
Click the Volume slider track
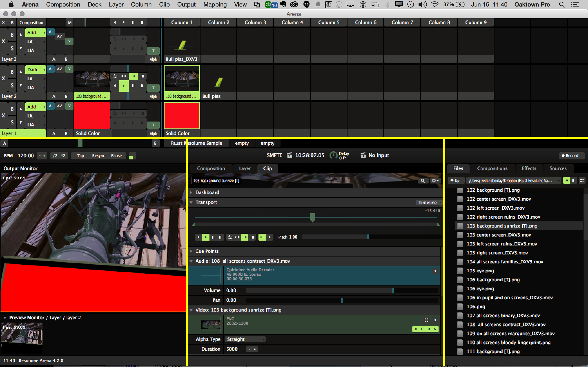click(340, 290)
